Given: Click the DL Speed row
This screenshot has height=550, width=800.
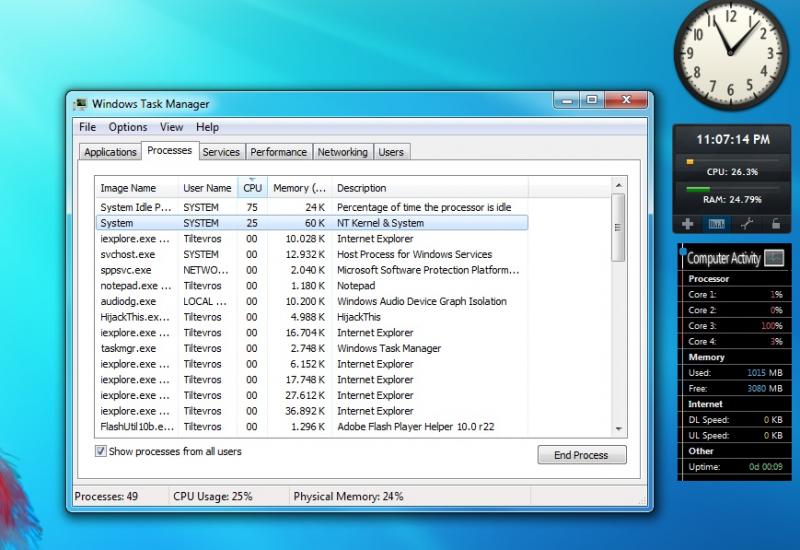Looking at the screenshot, I should (x=735, y=419).
